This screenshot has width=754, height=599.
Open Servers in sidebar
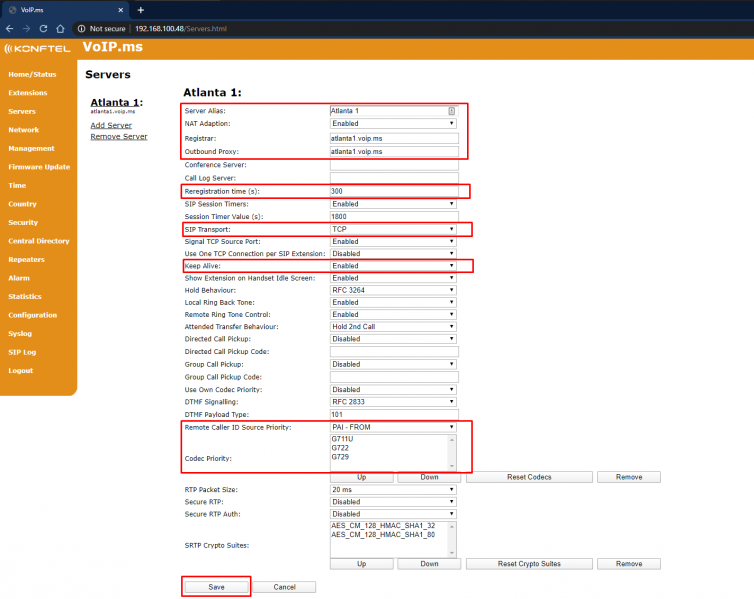click(x=22, y=112)
